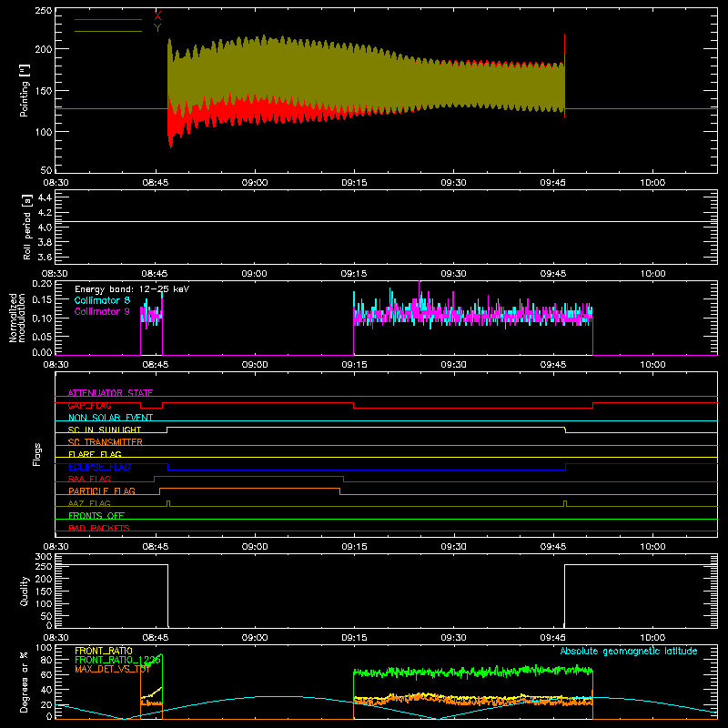Click the 200 tick label on Pointing axis
The height and width of the screenshot is (728, 728).
[44, 49]
